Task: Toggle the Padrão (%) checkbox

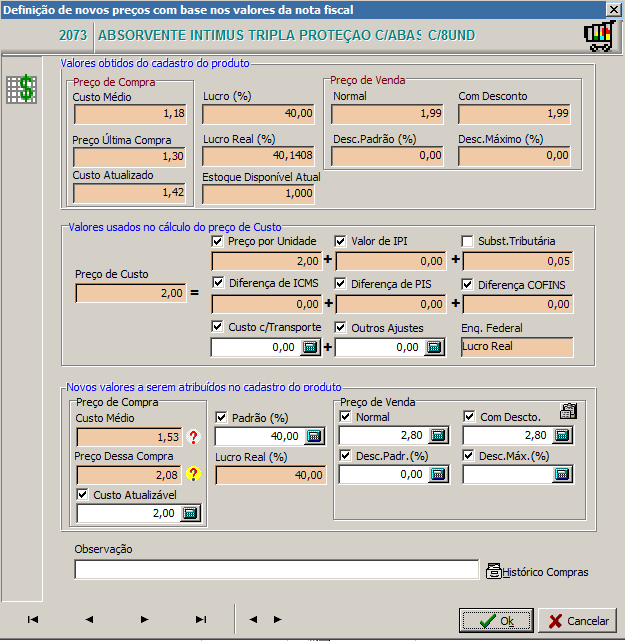Action: click(x=221, y=417)
